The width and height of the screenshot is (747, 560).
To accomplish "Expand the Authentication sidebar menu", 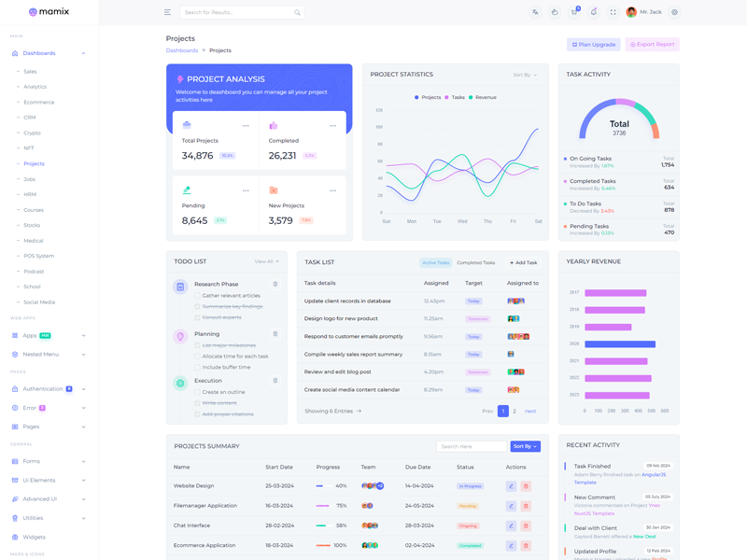I will 49,389.
